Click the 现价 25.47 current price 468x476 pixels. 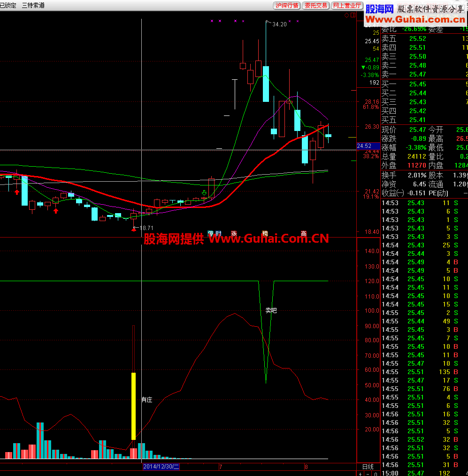tap(418, 130)
